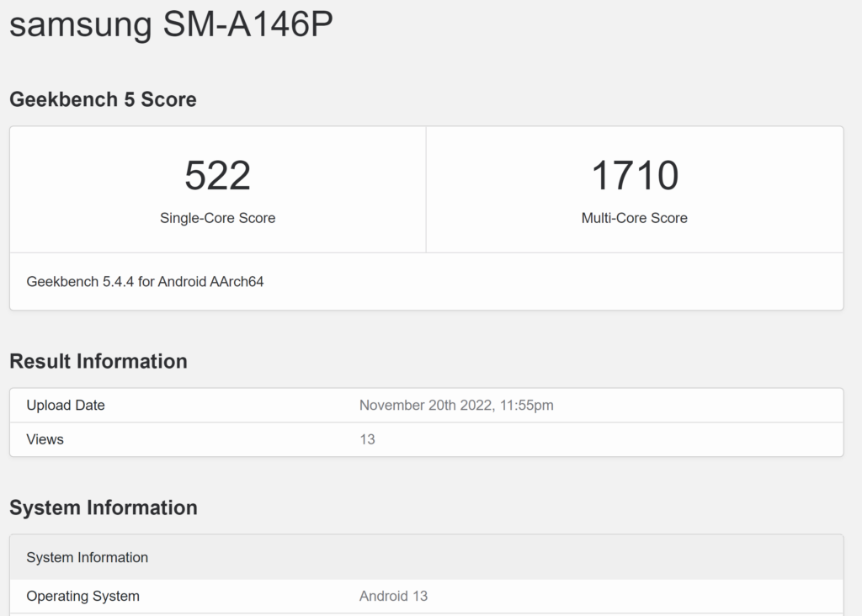Select the large System Information section heading
The width and height of the screenshot is (862, 616).
click(x=104, y=507)
